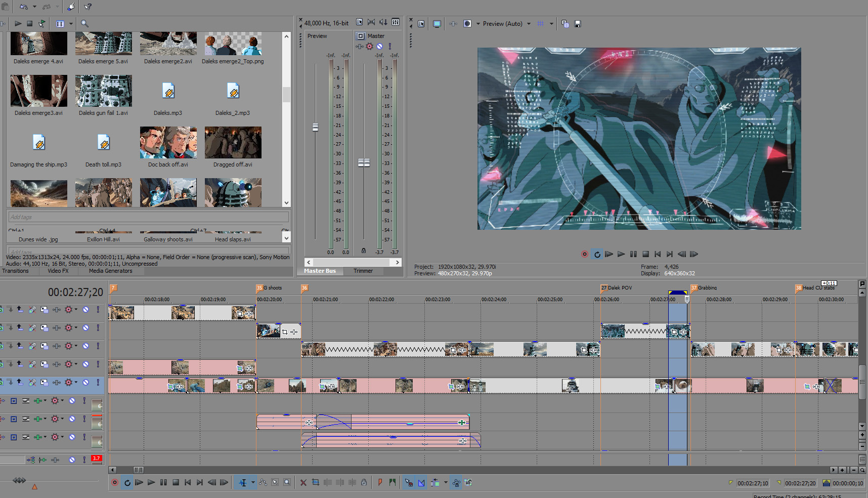Click the Add tags field in project media
The image size is (868, 498).
pos(149,217)
